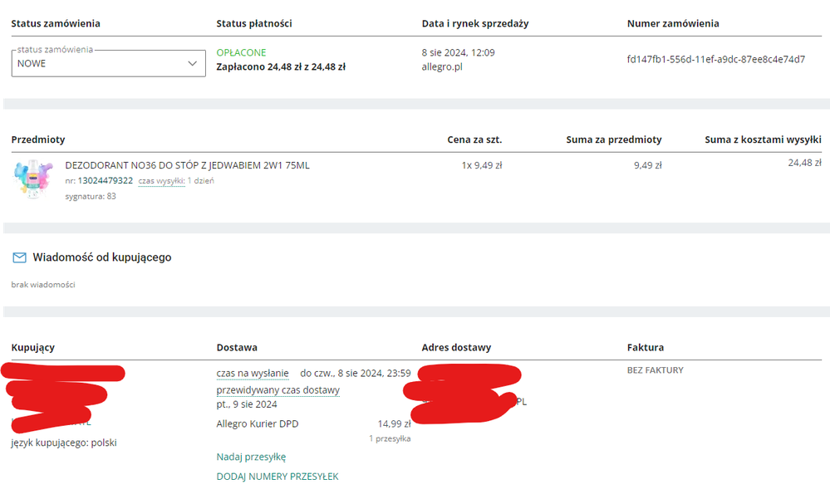Click DODAJ NUMERY PRZESYŁEK button
Viewport: 830px width, 504px height.
point(277,477)
